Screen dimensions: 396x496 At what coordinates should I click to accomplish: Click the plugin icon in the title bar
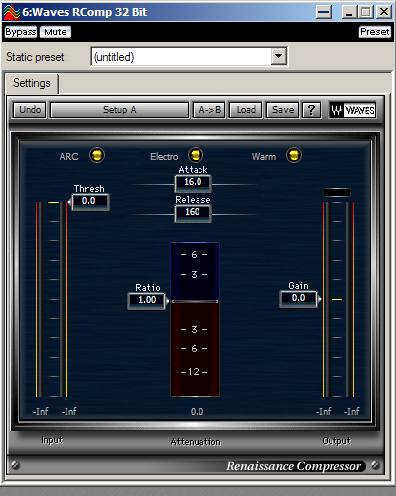11,12
